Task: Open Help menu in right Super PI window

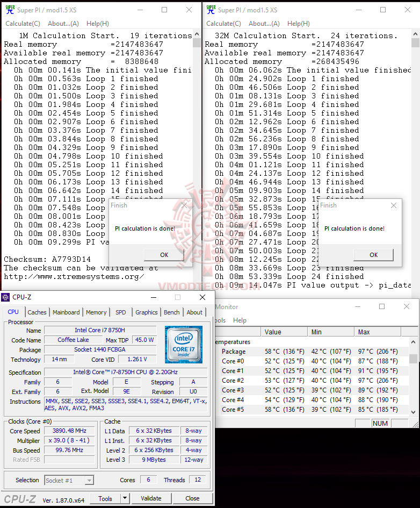Action: 298,24
